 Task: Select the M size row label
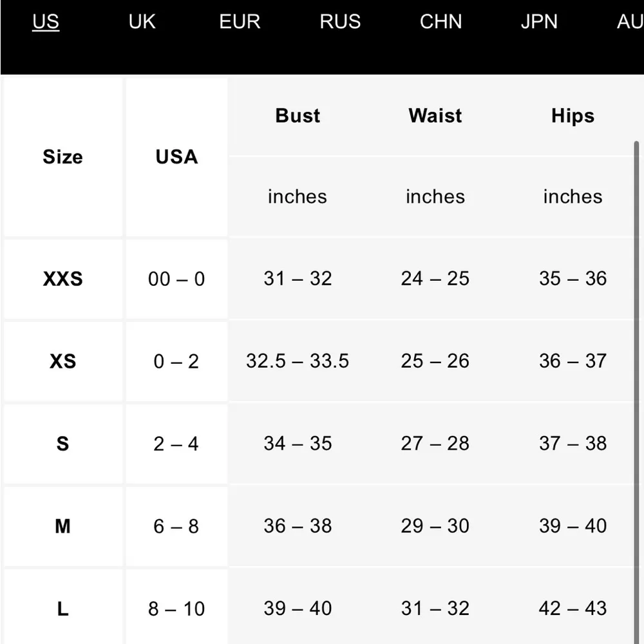pos(62,526)
